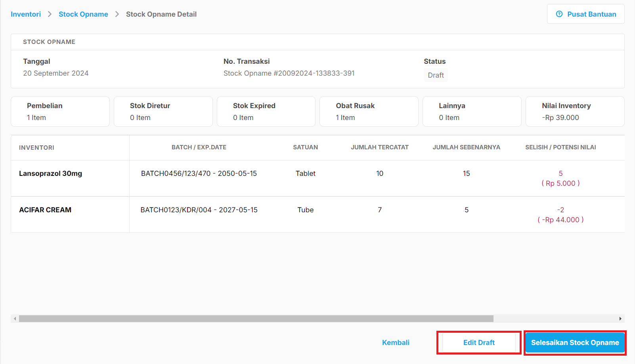Click the ( -Rp 44.000 ) difference value
The height and width of the screenshot is (364, 635).
point(560,220)
